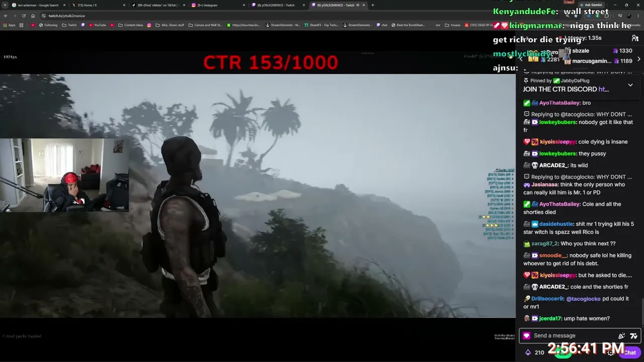Click the @tacoglocko mention in Drillsoccer9's message
Image resolution: width=644 pixels, height=362 pixels.
click(x=584, y=299)
